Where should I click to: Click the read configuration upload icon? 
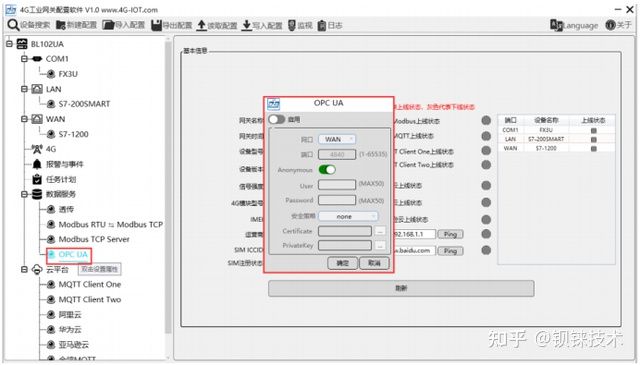[202, 25]
